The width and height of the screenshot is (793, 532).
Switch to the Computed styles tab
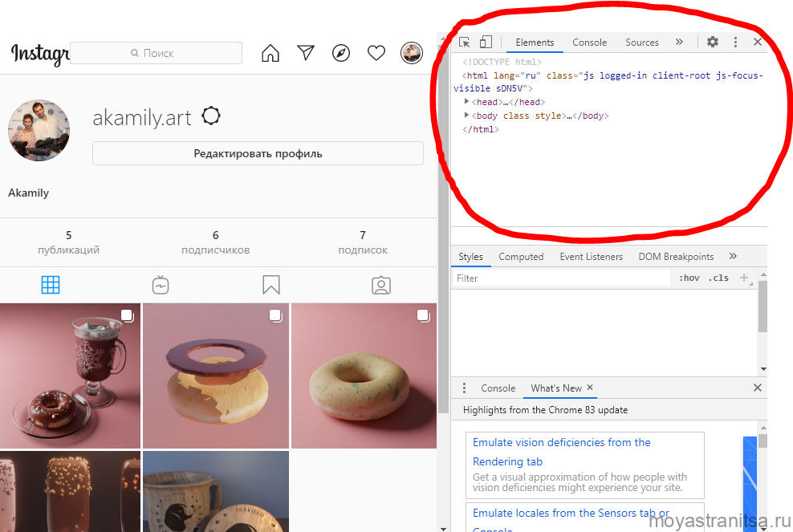[521, 257]
